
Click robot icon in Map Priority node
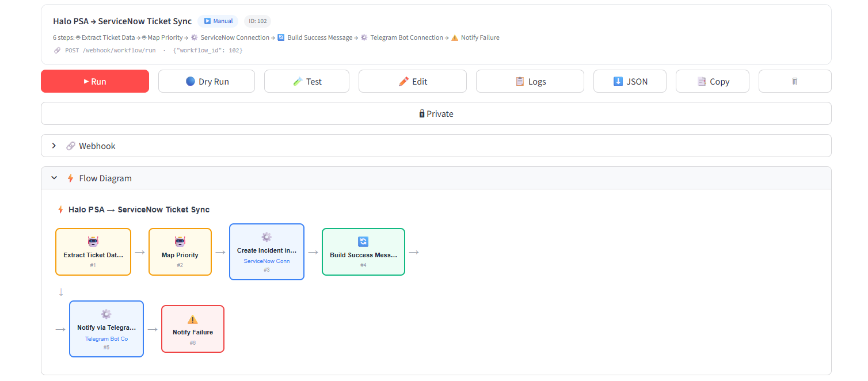tap(180, 242)
